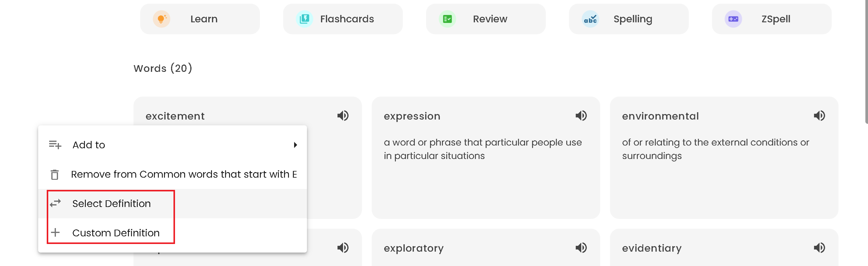Click the purple ZSpell gamepad icon
This screenshot has width=868, height=266.
(x=733, y=19)
